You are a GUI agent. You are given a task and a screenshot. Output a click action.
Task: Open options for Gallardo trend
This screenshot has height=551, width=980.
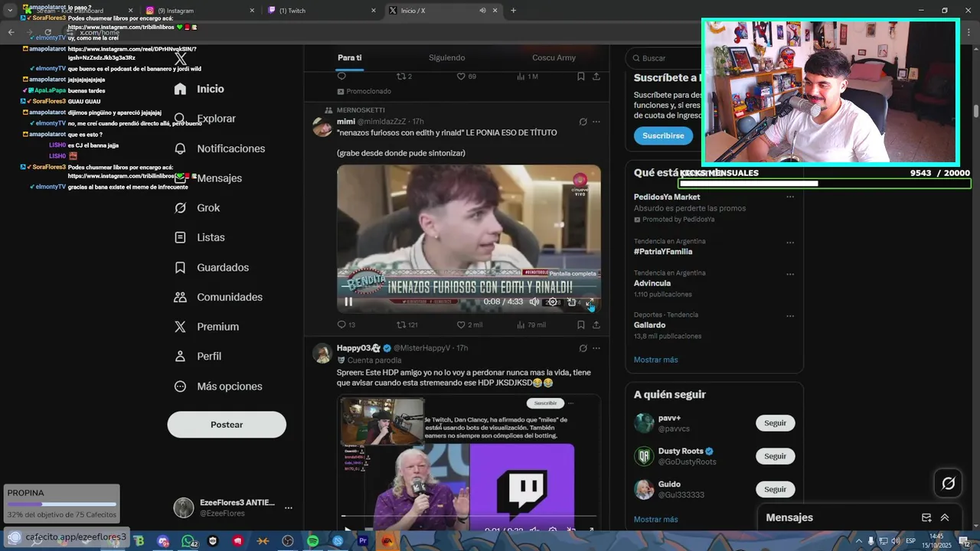pyautogui.click(x=790, y=316)
